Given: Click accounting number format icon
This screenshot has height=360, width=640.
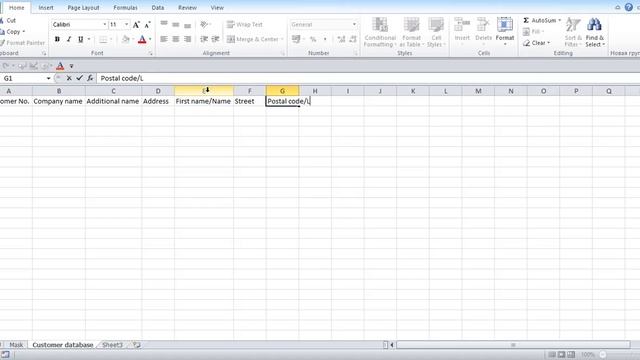Looking at the screenshot, I should point(296,39).
